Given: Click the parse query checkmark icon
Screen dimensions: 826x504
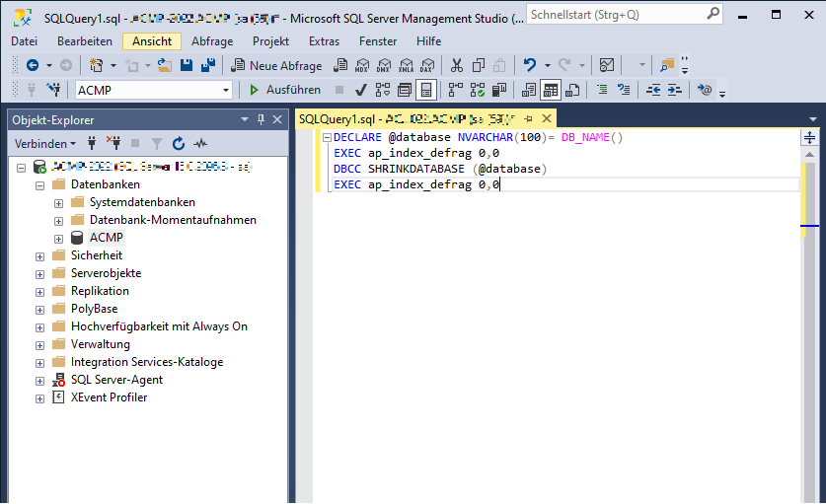Looking at the screenshot, I should pos(361,90).
